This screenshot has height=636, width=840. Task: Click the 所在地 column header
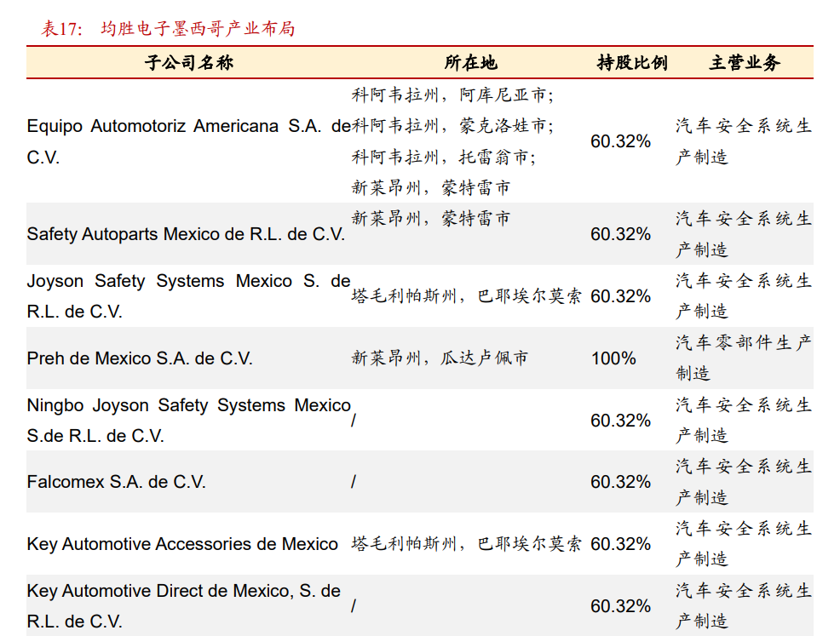point(470,62)
